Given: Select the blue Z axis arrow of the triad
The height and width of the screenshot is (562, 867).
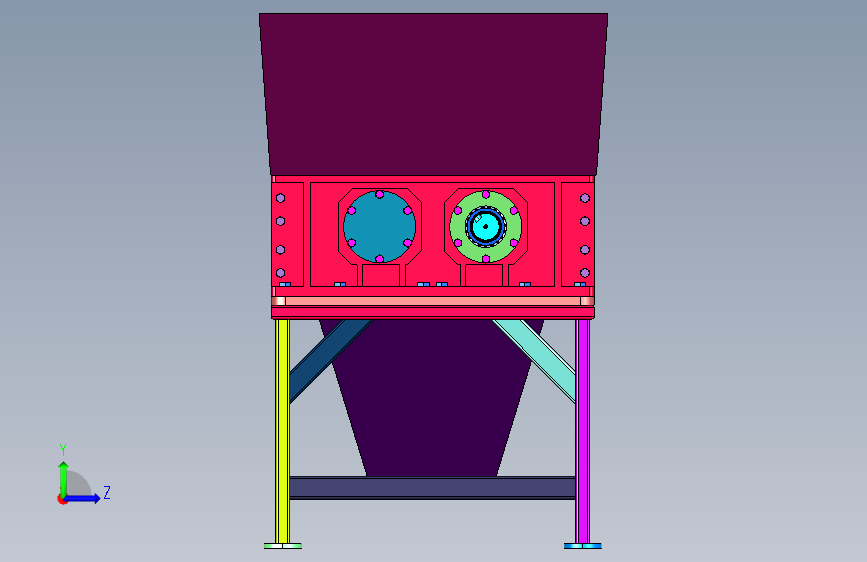Looking at the screenshot, I should (83, 498).
